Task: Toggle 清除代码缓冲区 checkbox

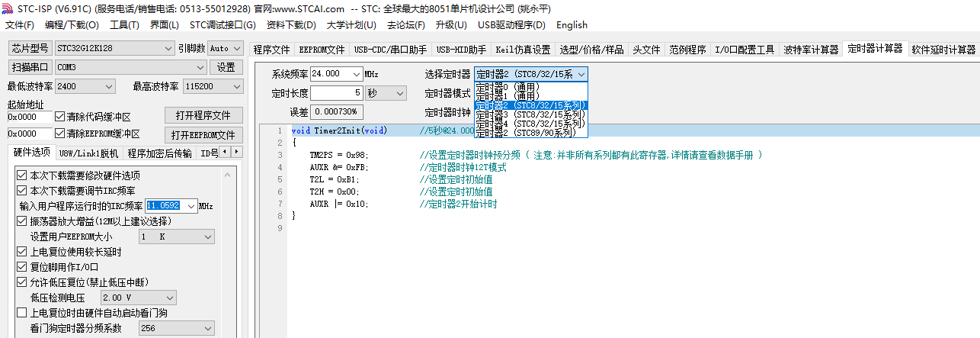Action: pyautogui.click(x=60, y=117)
